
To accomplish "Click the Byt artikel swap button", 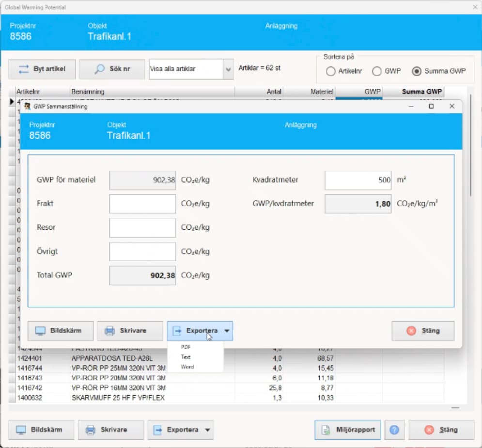I will pos(41,69).
